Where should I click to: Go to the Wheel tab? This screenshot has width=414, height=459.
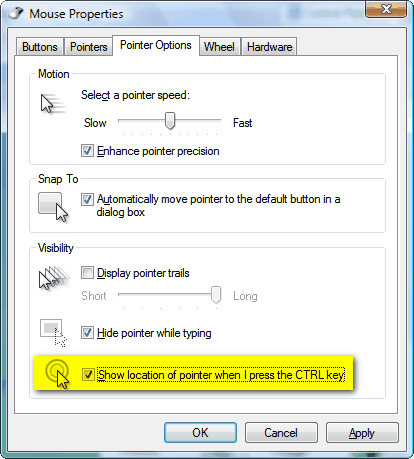pyautogui.click(x=219, y=47)
